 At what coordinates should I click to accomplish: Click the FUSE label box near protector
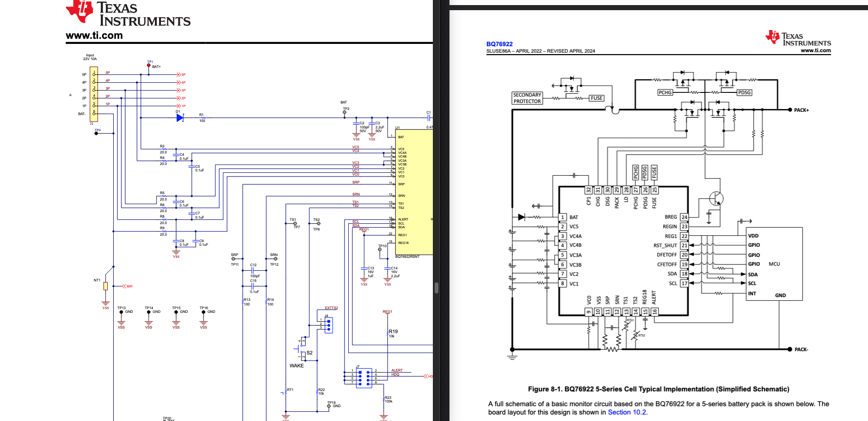[x=597, y=98]
